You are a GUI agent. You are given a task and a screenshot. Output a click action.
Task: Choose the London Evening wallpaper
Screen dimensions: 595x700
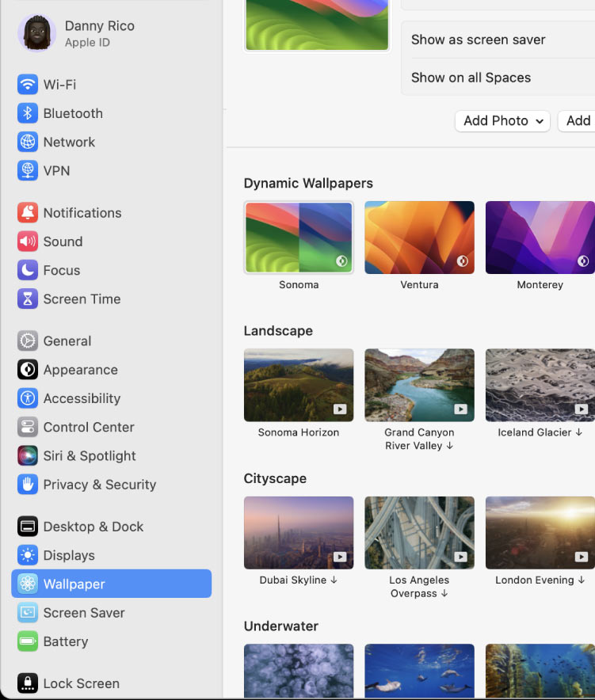click(x=540, y=533)
